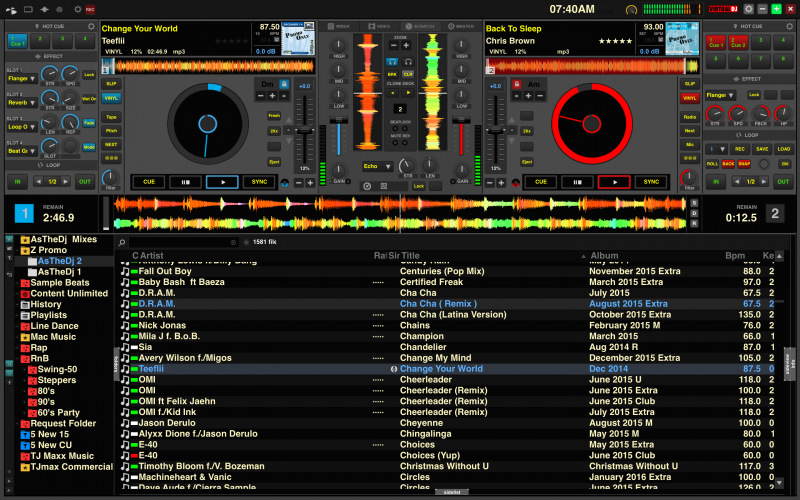800x500 pixels.
Task: Open left deck hot cue settings gear
Action: (x=91, y=26)
